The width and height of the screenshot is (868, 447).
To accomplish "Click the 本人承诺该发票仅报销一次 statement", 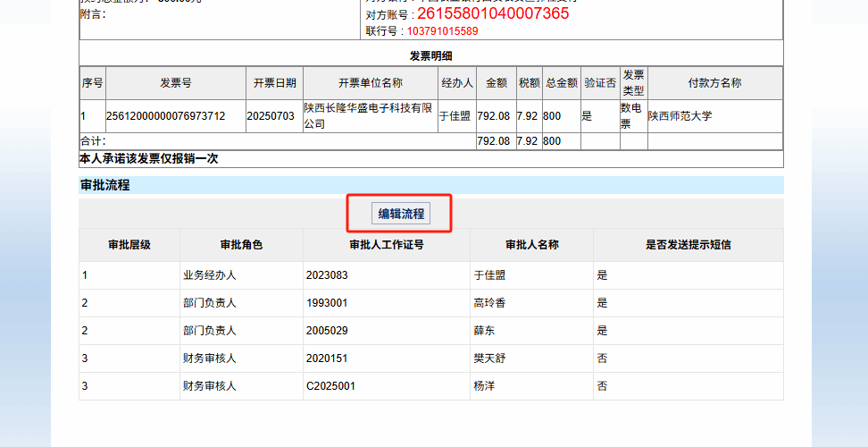I will 149,159.
